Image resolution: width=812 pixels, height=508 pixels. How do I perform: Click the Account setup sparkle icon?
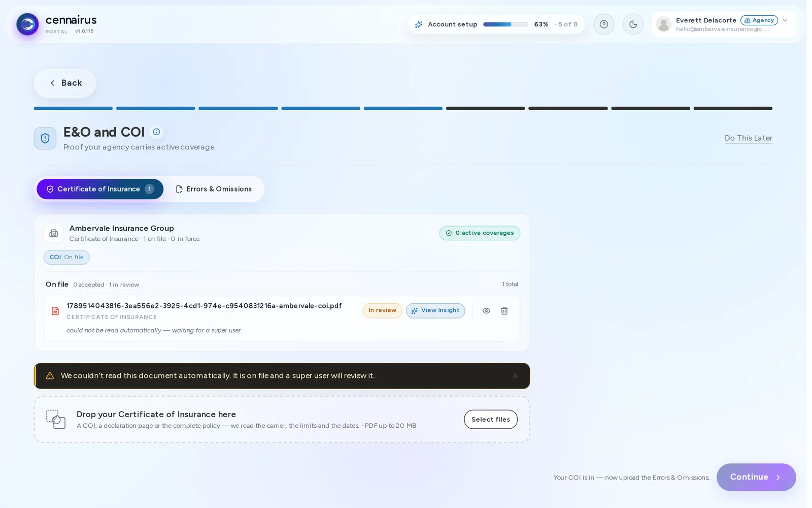(x=419, y=24)
